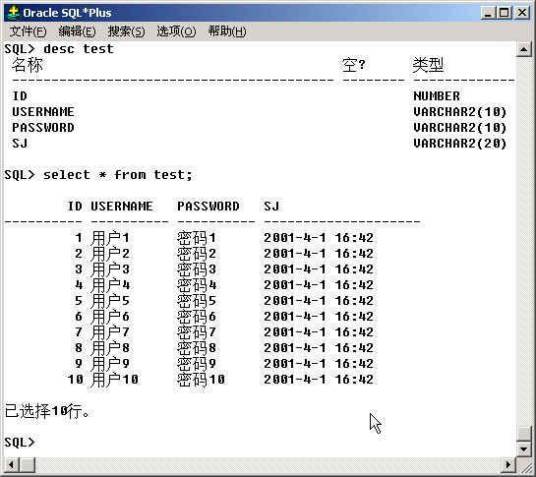536x477 pixels.
Task: Click the Oracle SQL*Plus title bar icon
Action: tap(13, 13)
